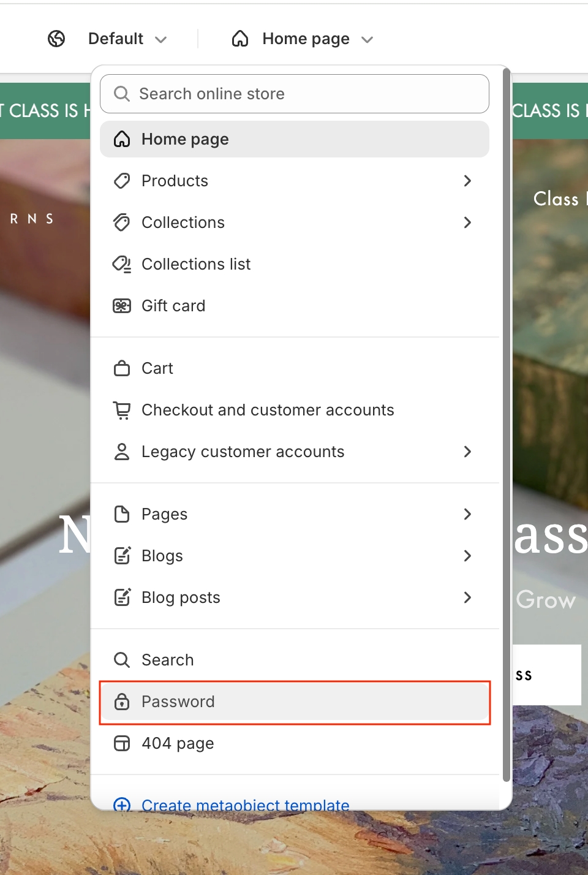Screen dimensions: 588x875
Task: Select the Search template item
Action: tap(168, 660)
